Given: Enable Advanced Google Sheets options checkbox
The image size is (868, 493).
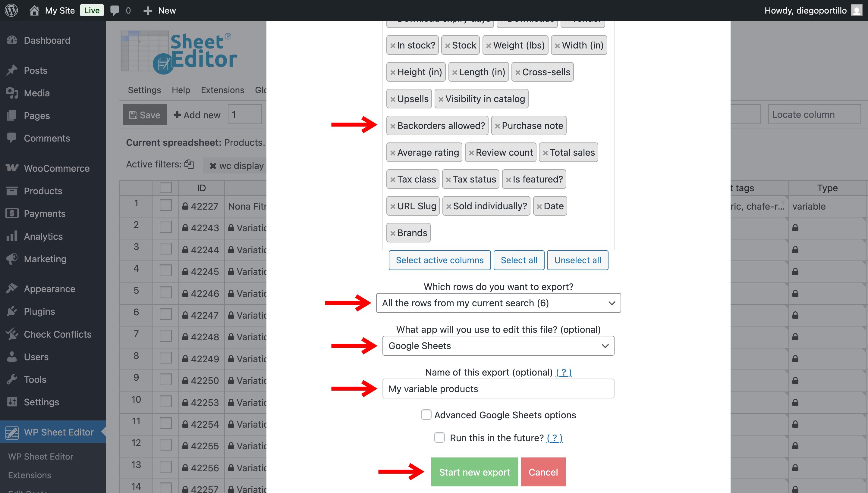Looking at the screenshot, I should pos(426,414).
